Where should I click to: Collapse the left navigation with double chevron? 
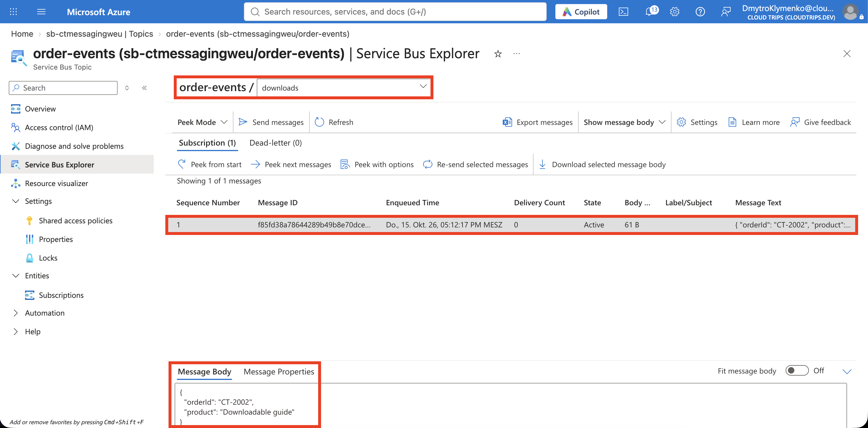coord(145,88)
